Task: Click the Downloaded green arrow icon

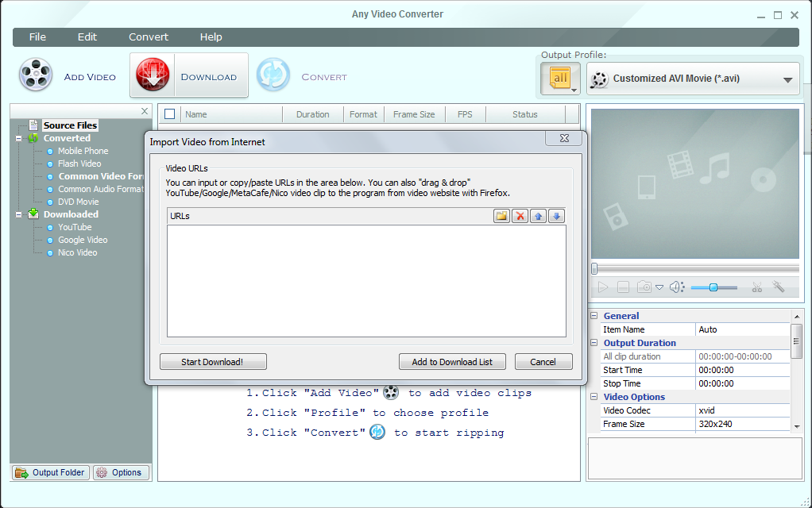Action: tap(33, 214)
